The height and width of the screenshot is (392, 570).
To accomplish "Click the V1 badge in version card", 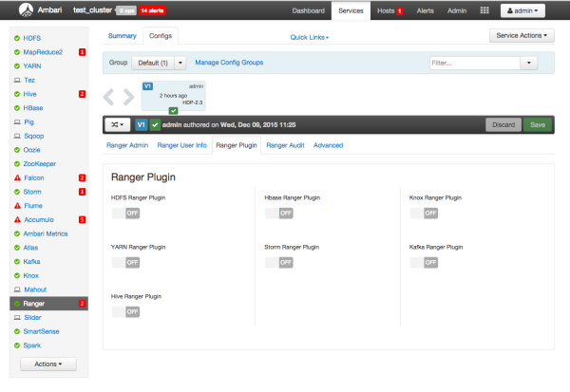I will (147, 86).
